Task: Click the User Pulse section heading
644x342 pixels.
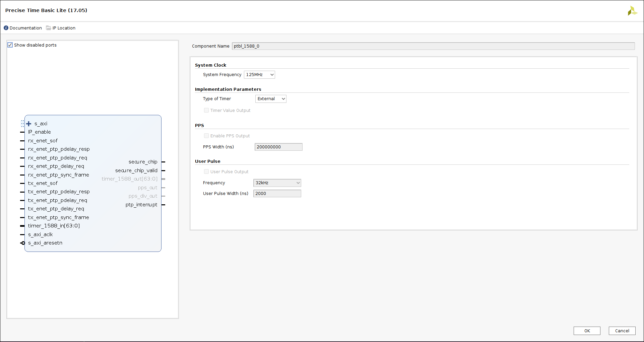Action: click(208, 161)
